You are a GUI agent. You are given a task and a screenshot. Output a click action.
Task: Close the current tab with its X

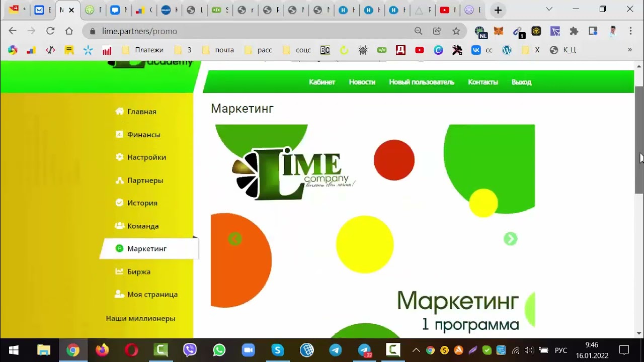(x=71, y=10)
